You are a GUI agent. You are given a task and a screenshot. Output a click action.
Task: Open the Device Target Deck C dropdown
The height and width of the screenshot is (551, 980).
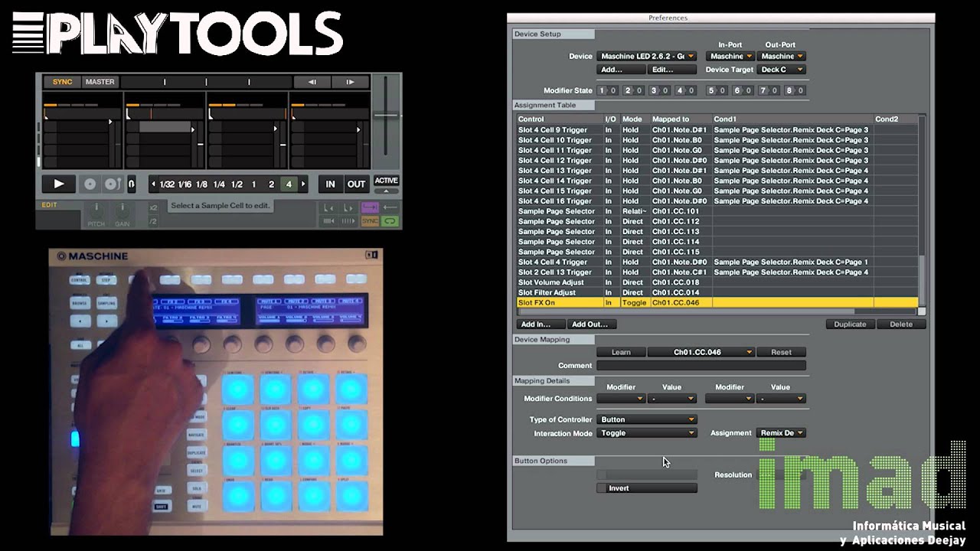tap(782, 70)
